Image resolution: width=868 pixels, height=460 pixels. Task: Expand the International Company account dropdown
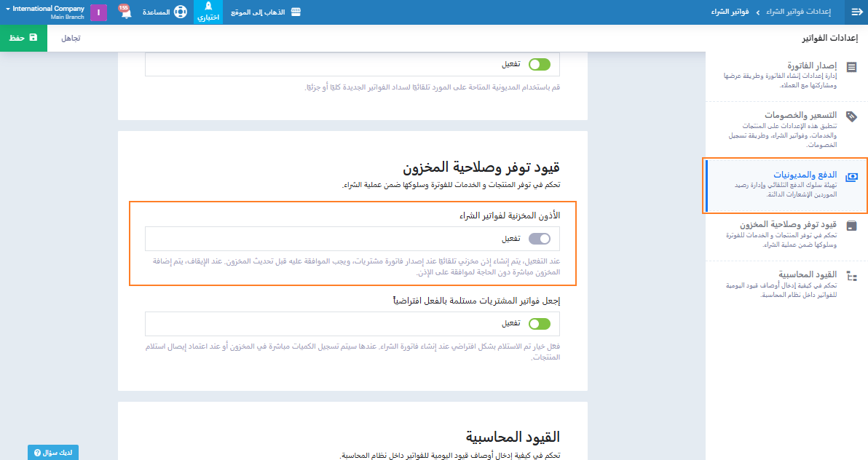[45, 12]
